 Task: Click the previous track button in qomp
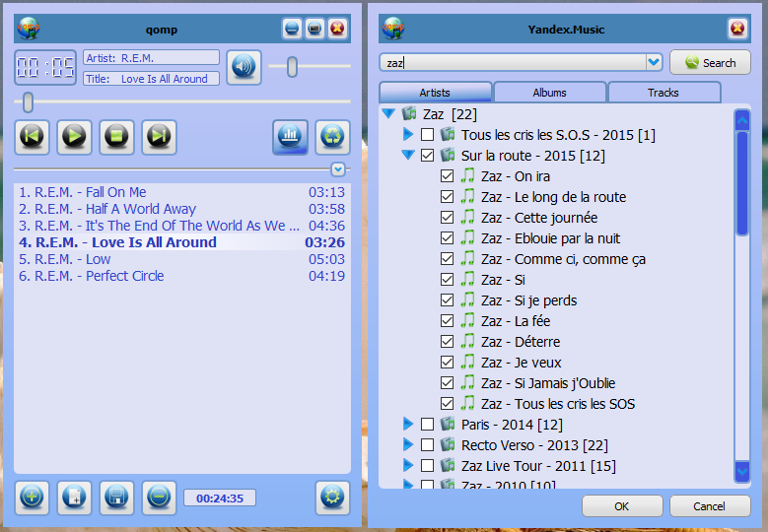pyautogui.click(x=32, y=137)
